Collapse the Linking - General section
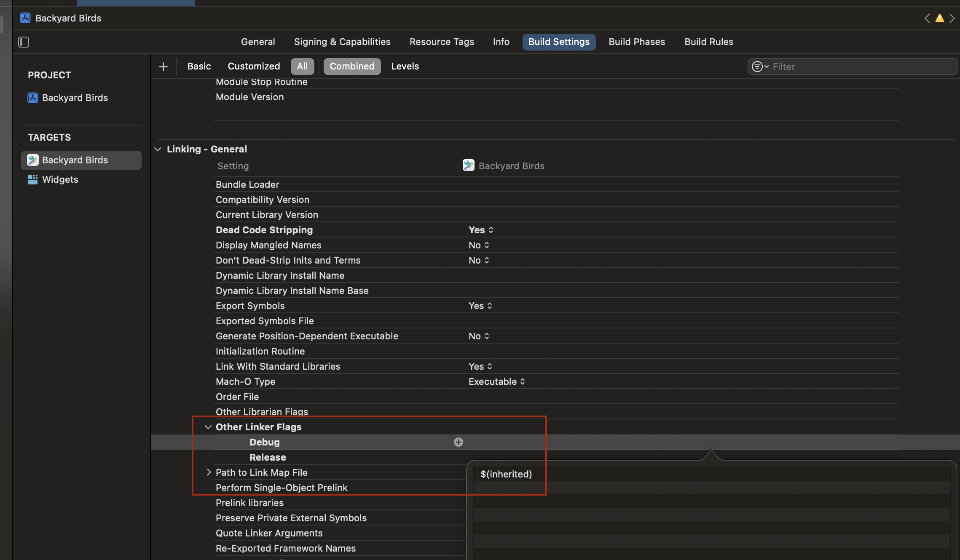The width and height of the screenshot is (960, 560). tap(158, 149)
